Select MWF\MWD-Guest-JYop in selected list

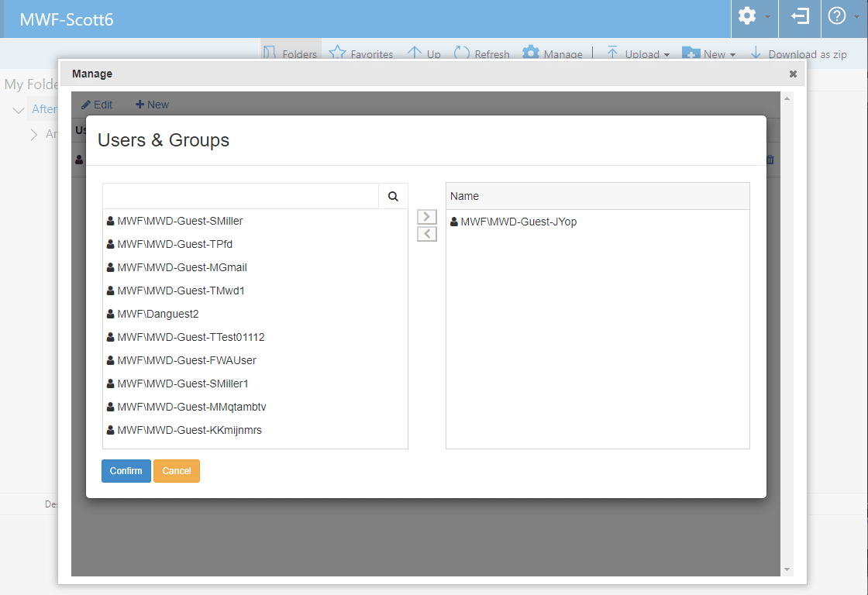point(518,222)
